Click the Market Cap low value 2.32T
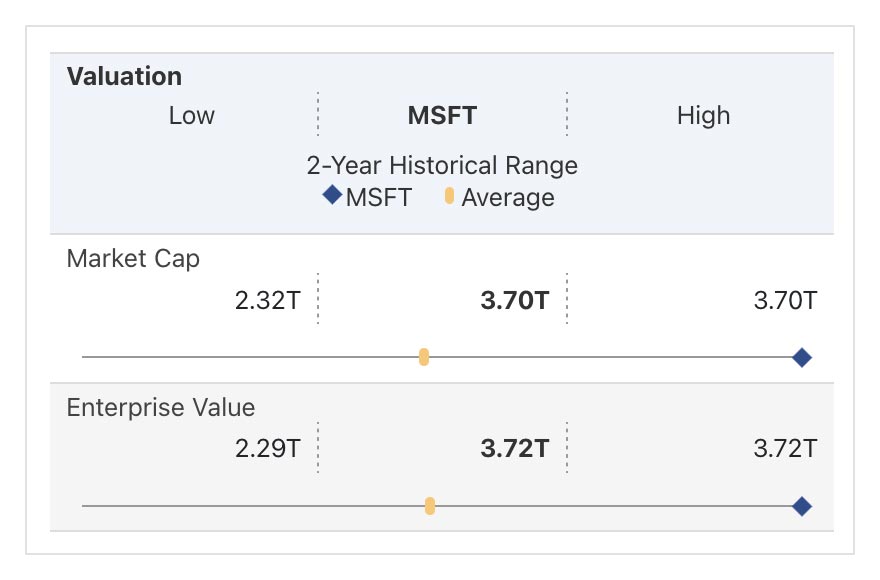 268,300
